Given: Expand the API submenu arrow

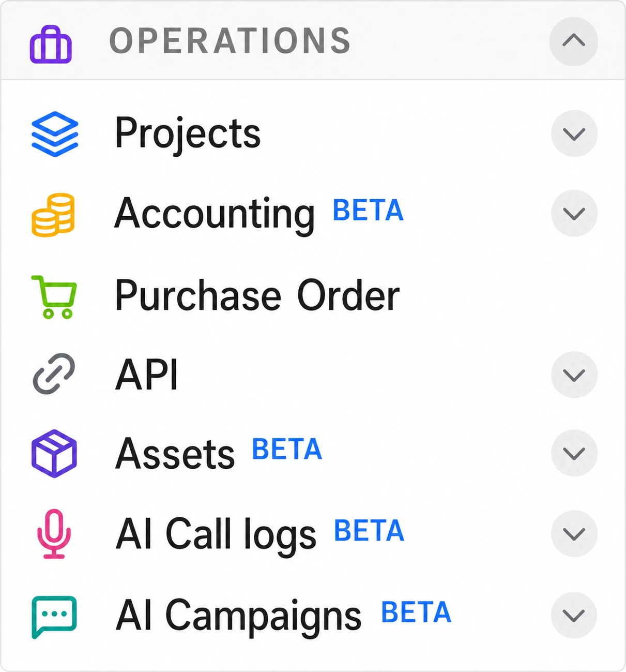Looking at the screenshot, I should (x=574, y=375).
